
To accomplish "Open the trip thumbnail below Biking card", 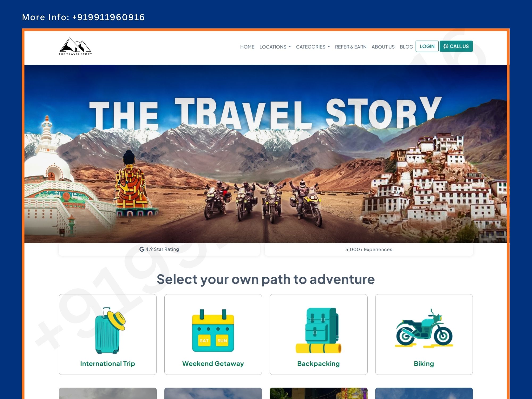I will tap(424, 393).
